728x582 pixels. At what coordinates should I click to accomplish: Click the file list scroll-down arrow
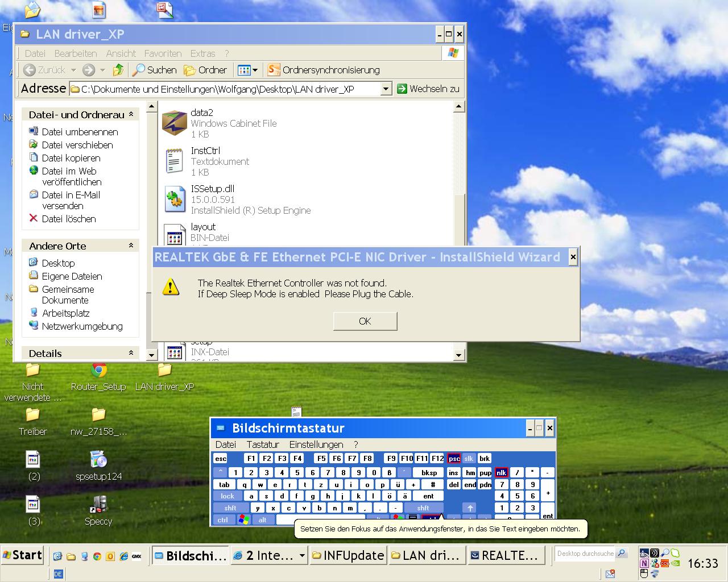point(459,355)
